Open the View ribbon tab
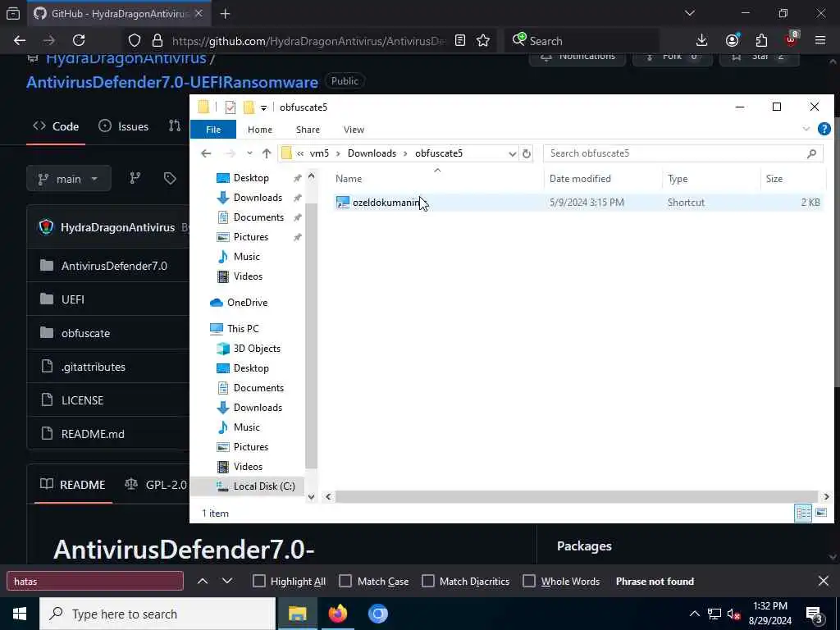This screenshot has width=840, height=630. click(354, 130)
